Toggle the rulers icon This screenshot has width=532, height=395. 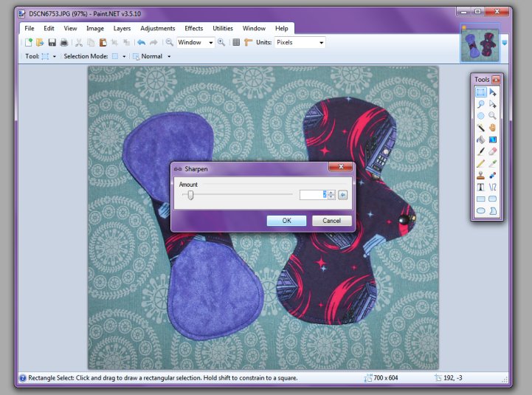click(x=248, y=43)
